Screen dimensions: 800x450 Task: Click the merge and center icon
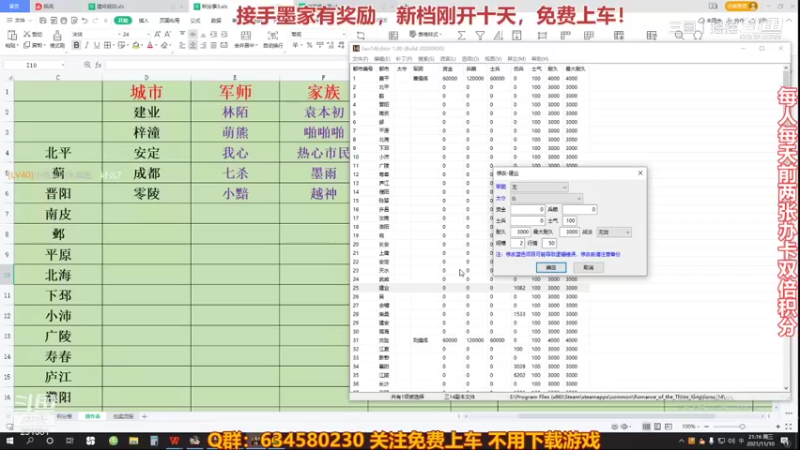245,36
